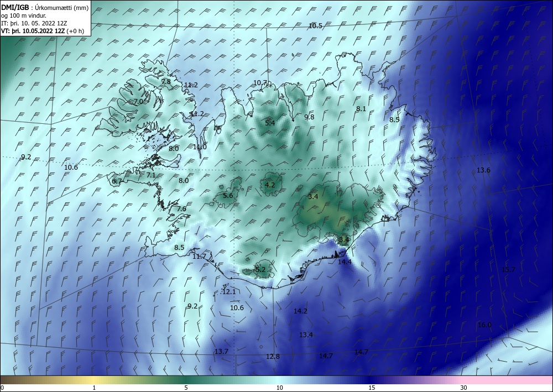Image resolution: width=553 pixels, height=392 pixels.
Task: Select the 15.7 value over the sea
Action: pos(508,270)
